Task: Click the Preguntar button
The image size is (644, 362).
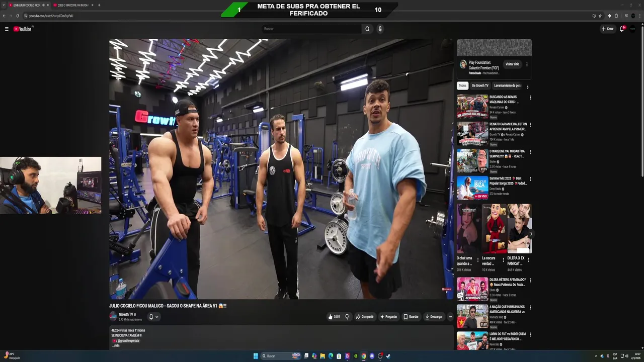Action: point(389,317)
